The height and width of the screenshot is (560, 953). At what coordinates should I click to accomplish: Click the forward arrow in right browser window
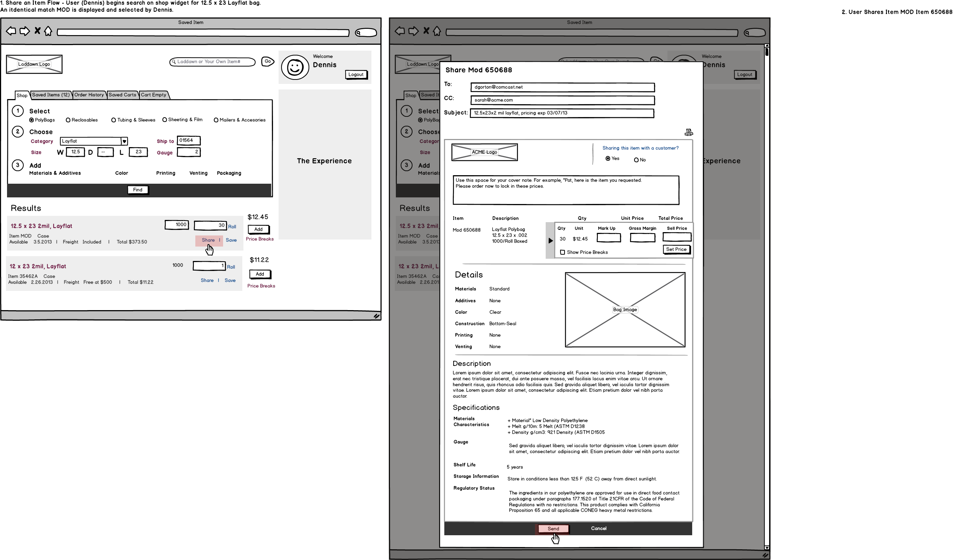pos(413,31)
